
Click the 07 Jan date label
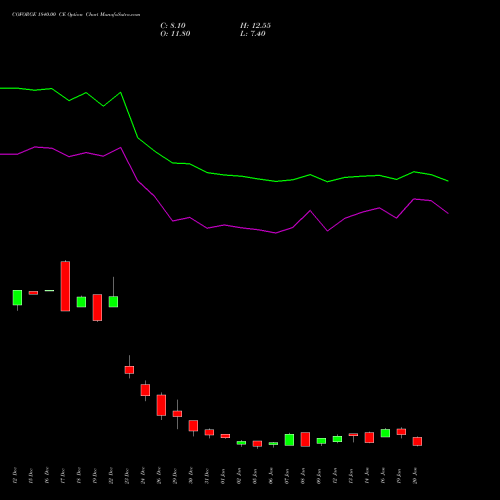286,476
